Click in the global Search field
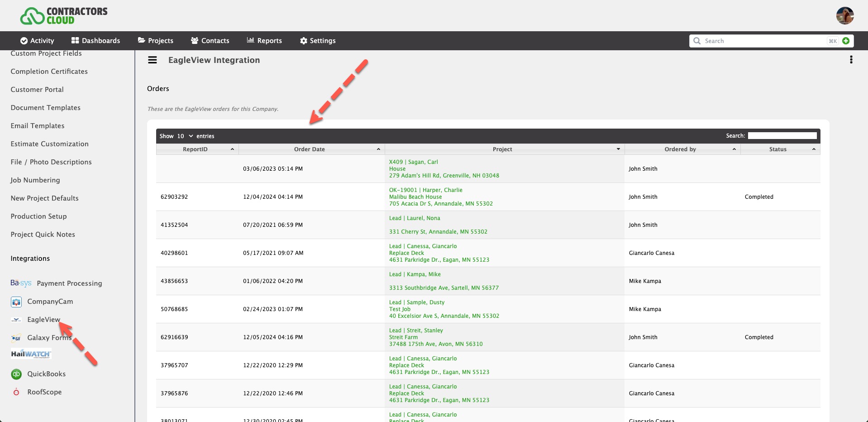The image size is (868, 422). point(765,41)
